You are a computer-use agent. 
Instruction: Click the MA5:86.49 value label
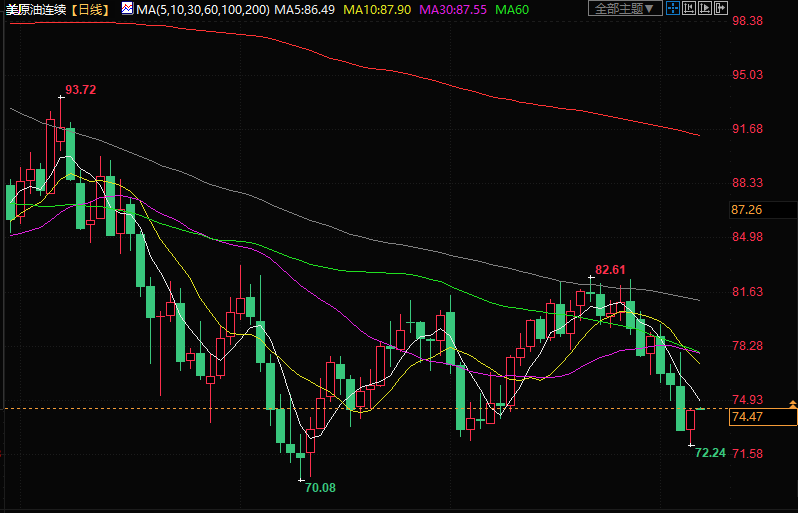[307, 8]
